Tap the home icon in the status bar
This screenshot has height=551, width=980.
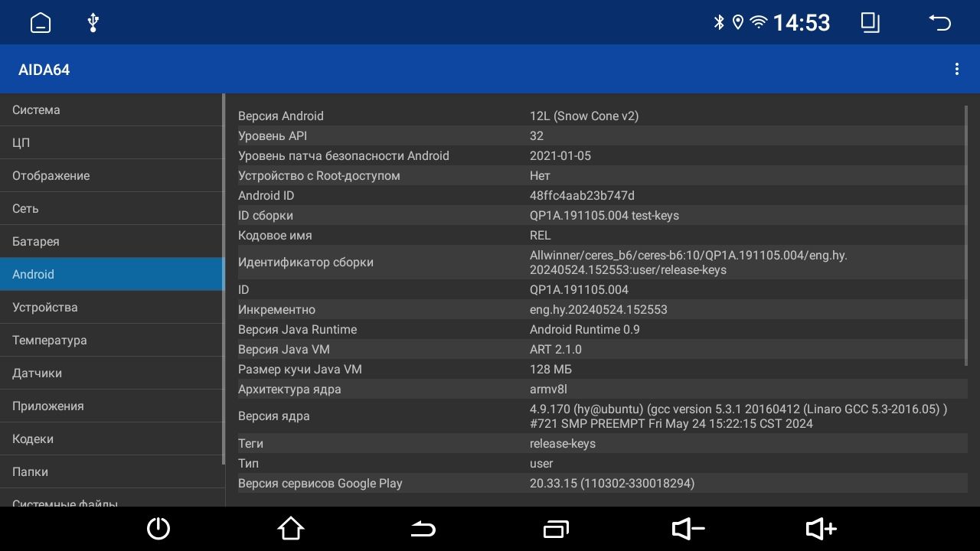click(x=39, y=22)
